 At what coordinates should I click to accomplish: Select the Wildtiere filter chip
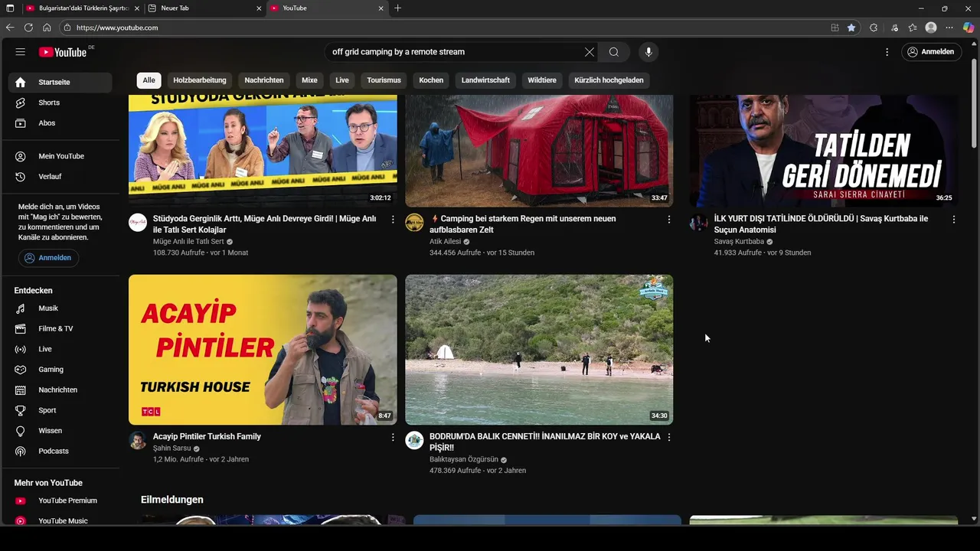pos(542,80)
